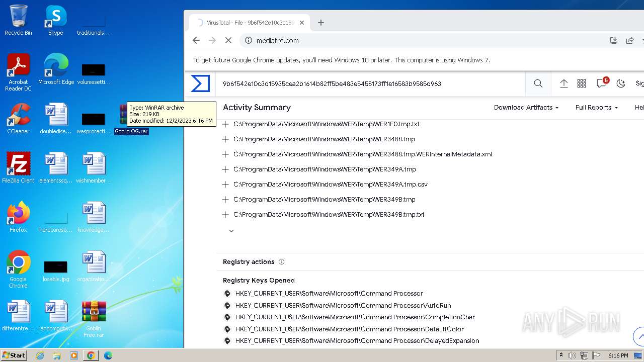644x362 pixels.
Task: Select the wishmember Word document
Action: [94, 168]
